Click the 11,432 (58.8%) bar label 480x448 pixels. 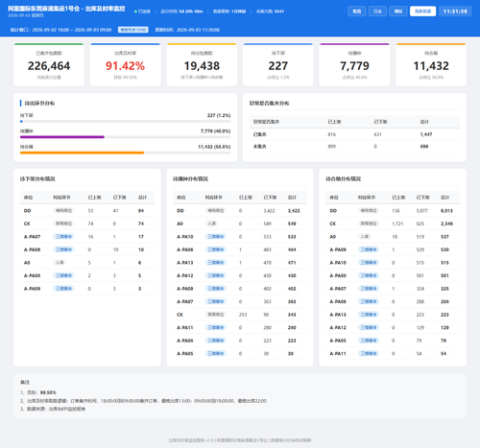tap(214, 147)
